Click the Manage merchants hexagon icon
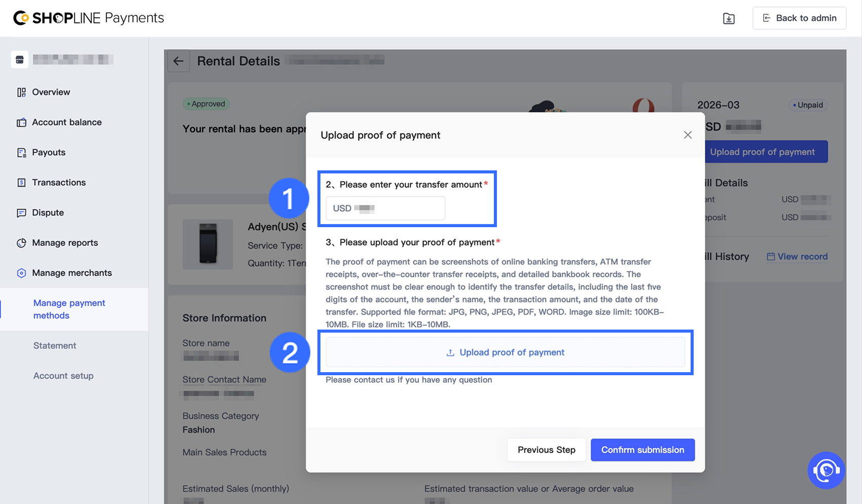 click(x=21, y=273)
